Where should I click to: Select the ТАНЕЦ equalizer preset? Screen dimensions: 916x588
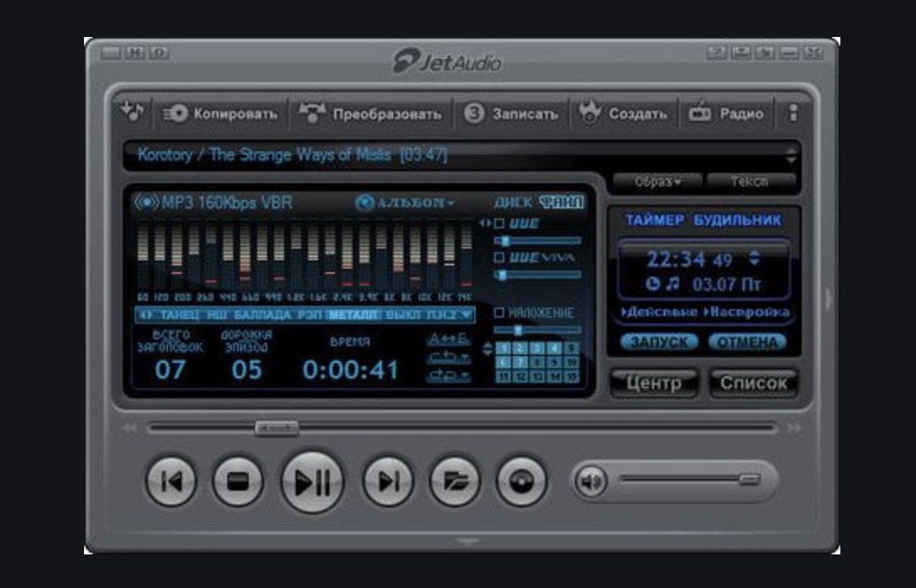179,315
